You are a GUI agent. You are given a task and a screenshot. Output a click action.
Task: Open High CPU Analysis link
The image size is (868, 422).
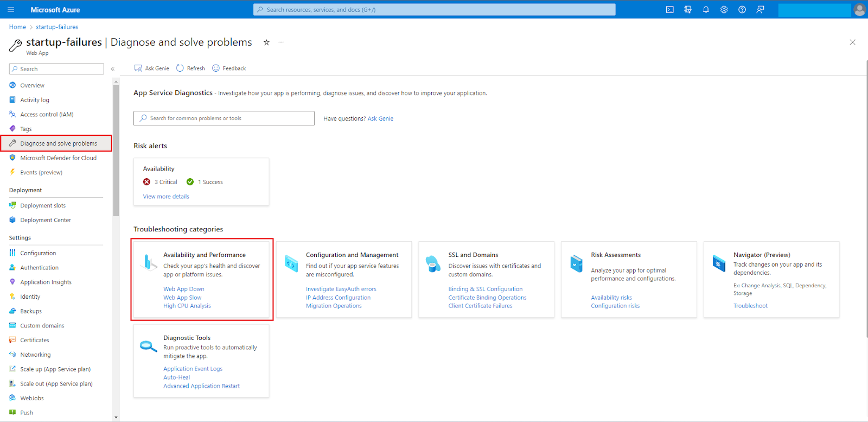(187, 306)
